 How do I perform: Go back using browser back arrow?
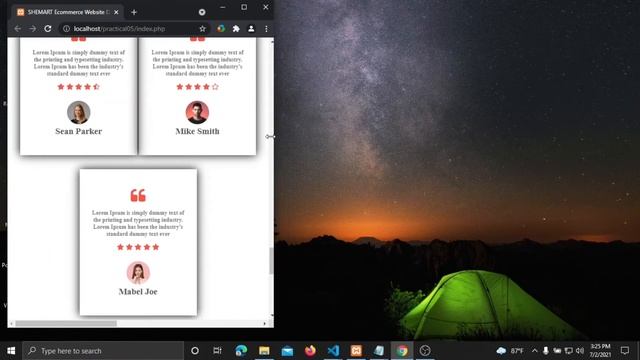[x=17, y=29]
